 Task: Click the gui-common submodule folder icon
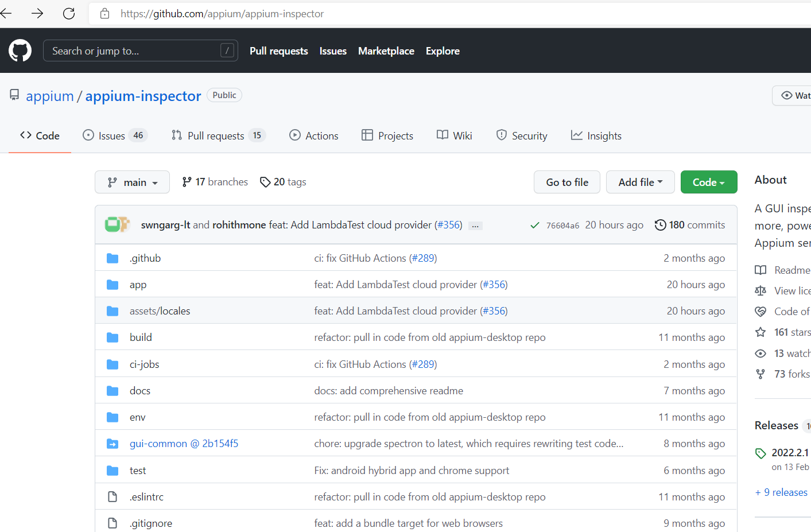pyautogui.click(x=112, y=444)
